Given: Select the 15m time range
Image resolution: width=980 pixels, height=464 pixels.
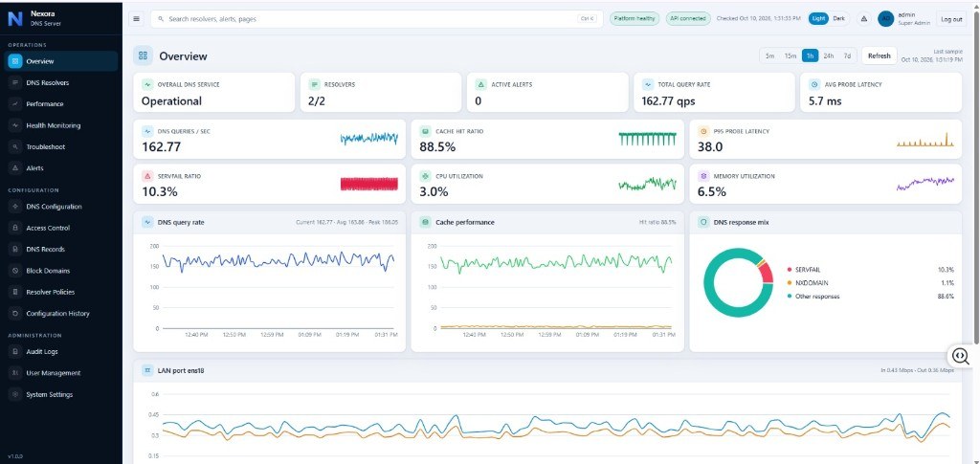Looking at the screenshot, I should (x=791, y=55).
